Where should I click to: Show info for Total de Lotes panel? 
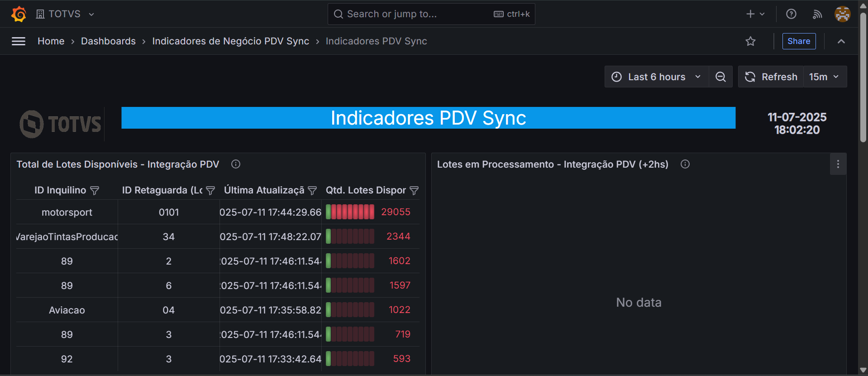(236, 164)
